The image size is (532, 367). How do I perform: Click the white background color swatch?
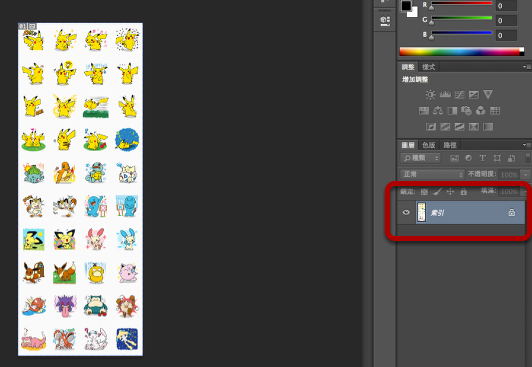pyautogui.click(x=414, y=13)
